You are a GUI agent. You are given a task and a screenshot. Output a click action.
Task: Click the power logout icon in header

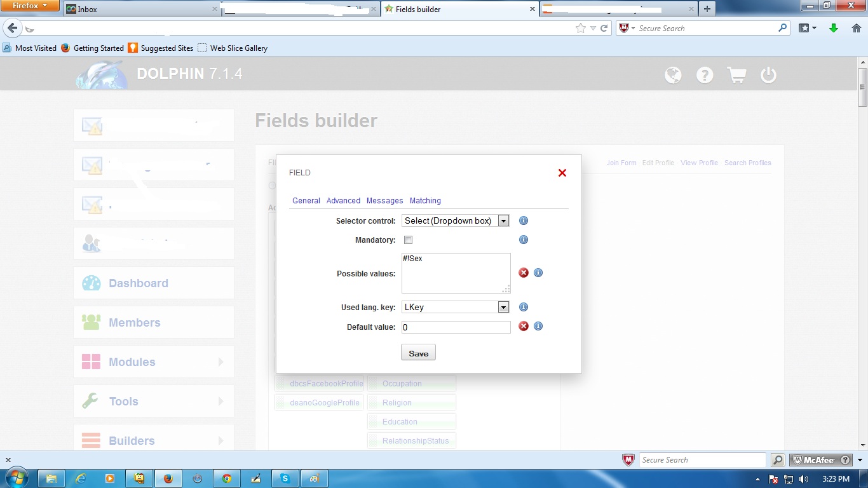pos(768,75)
